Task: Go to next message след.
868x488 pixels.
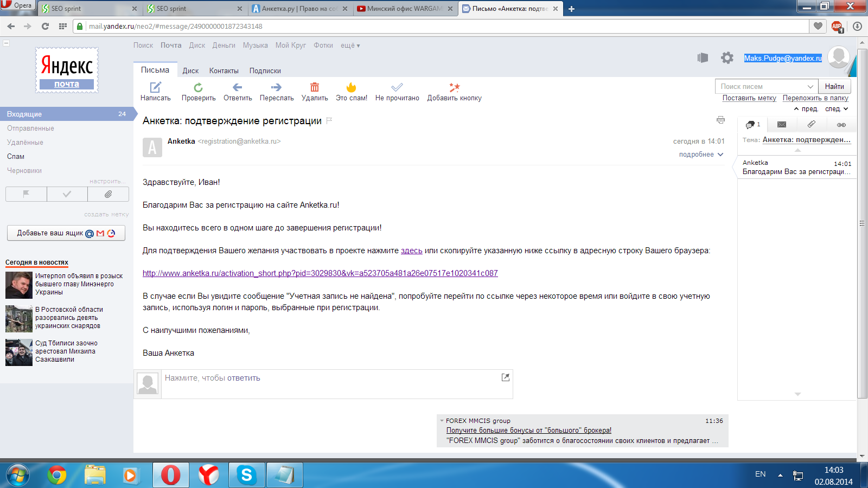Action: (x=837, y=109)
